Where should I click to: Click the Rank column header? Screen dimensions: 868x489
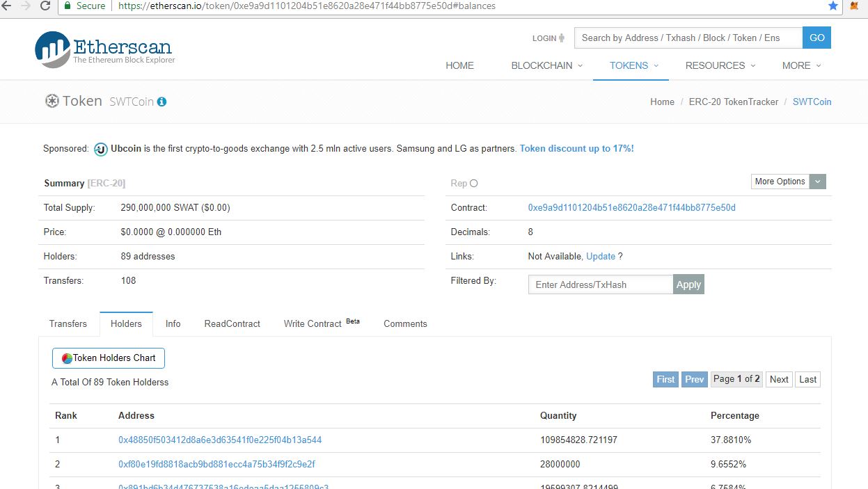(66, 416)
